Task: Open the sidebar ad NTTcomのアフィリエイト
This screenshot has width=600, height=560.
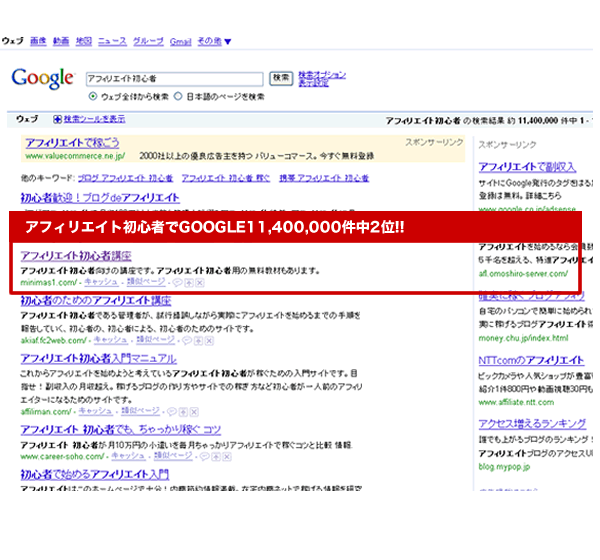Action: click(x=531, y=360)
